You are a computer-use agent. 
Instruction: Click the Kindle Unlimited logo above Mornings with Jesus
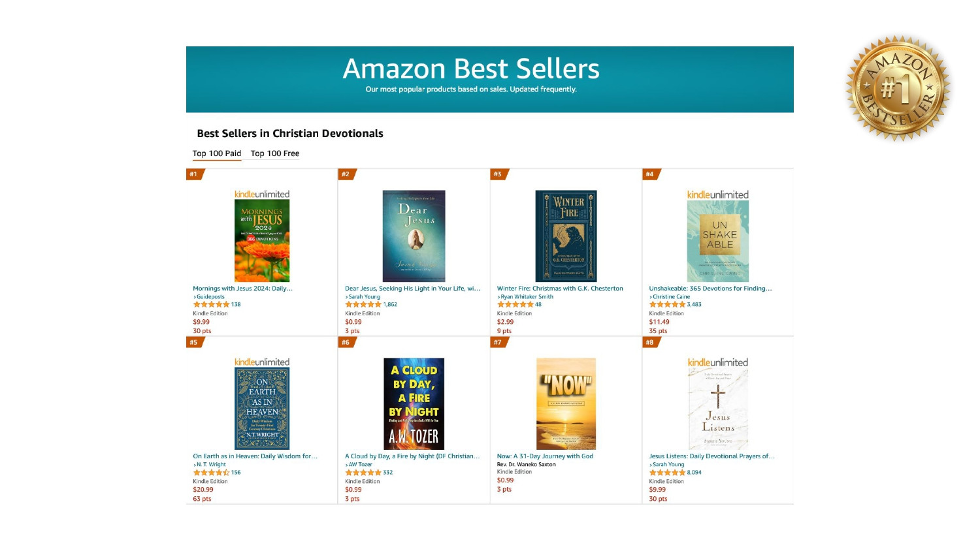261,195
